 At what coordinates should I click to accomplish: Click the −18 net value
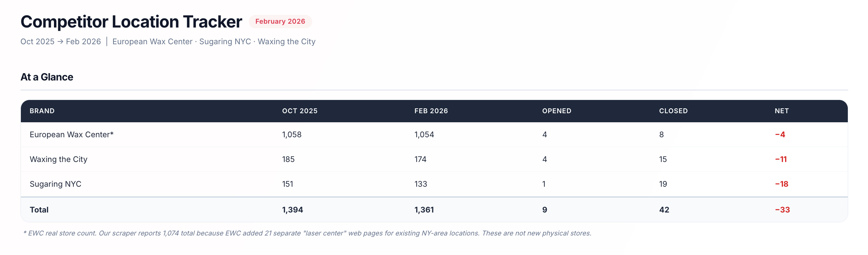point(781,184)
